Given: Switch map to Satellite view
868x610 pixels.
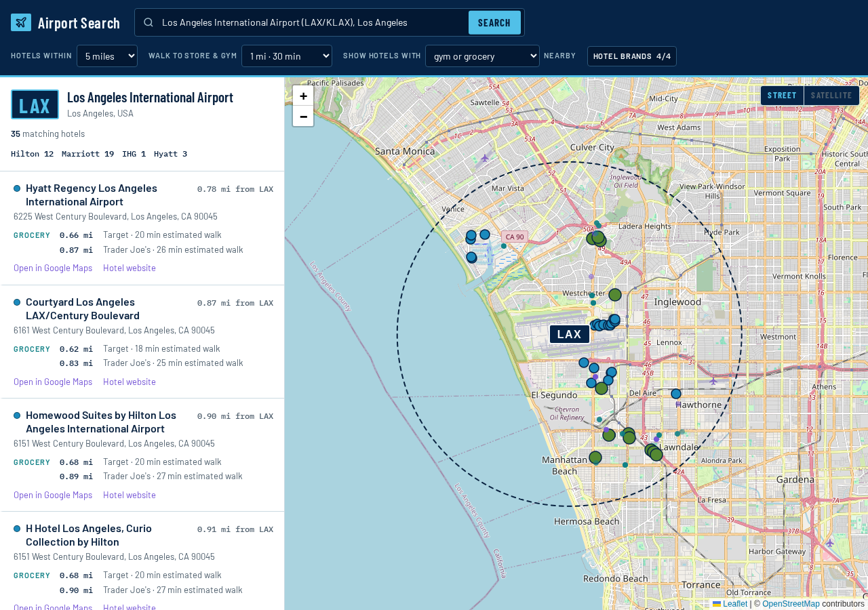Looking at the screenshot, I should [831, 96].
